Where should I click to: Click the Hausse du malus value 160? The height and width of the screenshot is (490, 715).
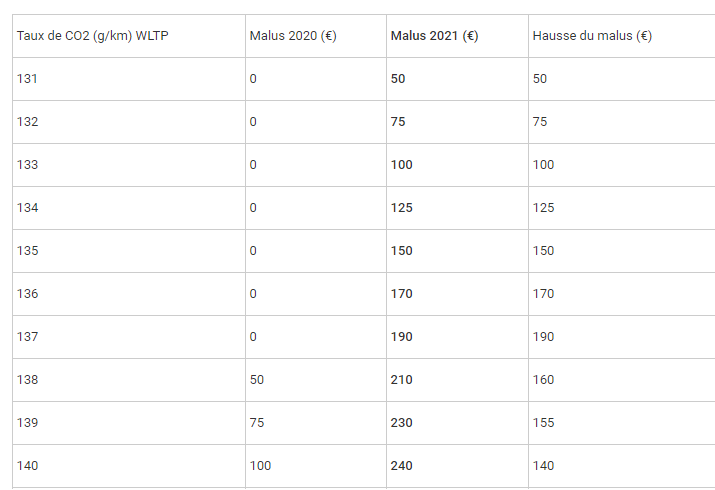click(543, 380)
